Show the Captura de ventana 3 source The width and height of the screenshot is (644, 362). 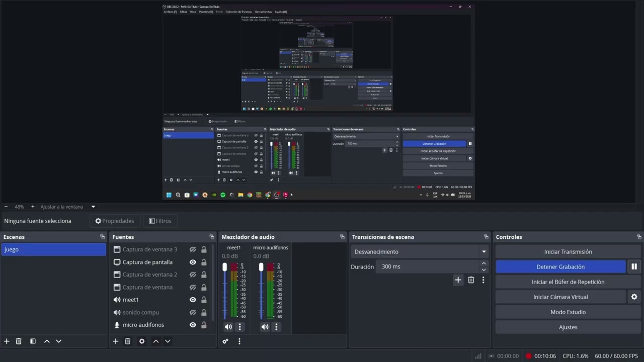(193, 249)
